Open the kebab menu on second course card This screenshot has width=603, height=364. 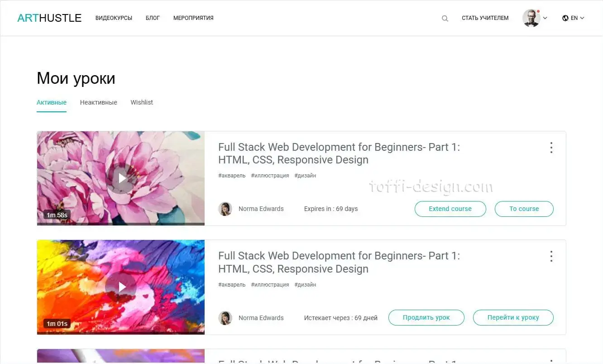(551, 256)
